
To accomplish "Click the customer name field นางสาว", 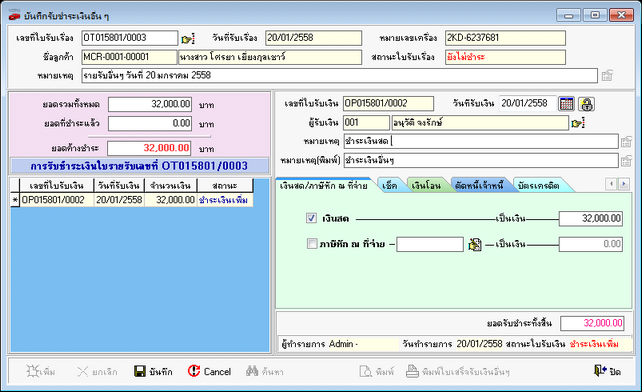I will coord(270,57).
